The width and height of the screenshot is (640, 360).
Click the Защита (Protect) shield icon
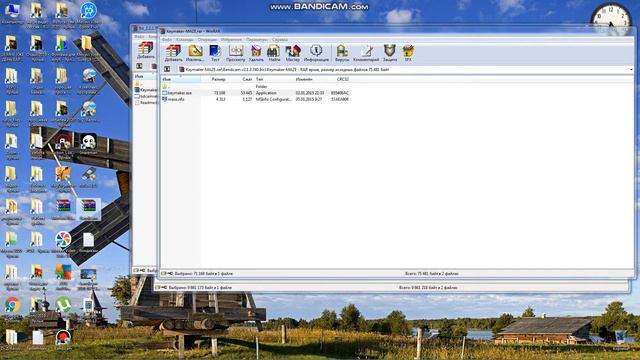click(390, 53)
